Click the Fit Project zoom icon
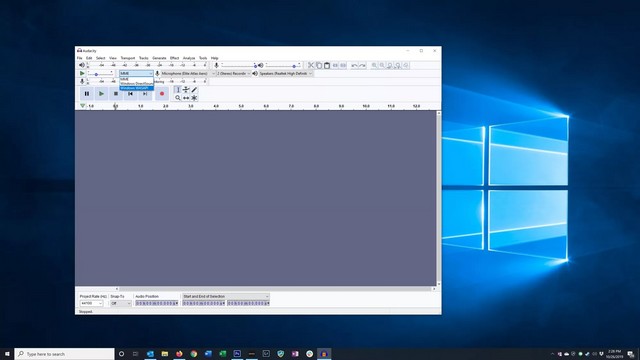This screenshot has height=360, width=640. [398, 65]
